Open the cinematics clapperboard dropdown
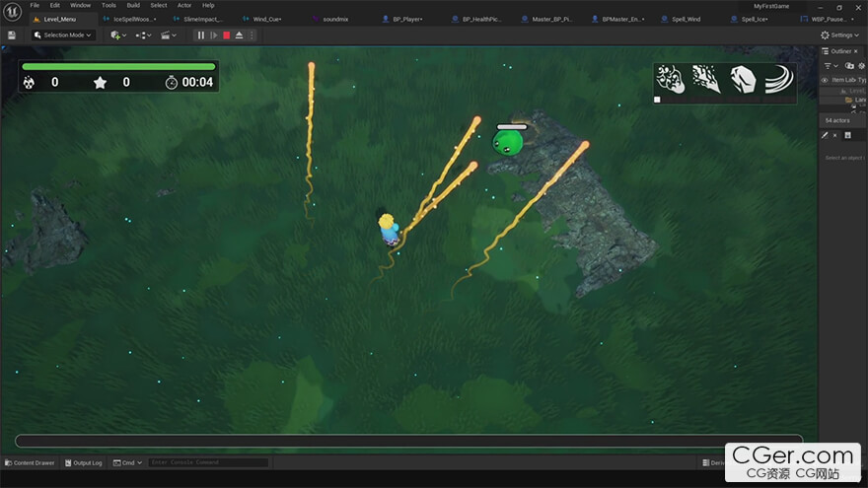868x488 pixels. point(169,35)
